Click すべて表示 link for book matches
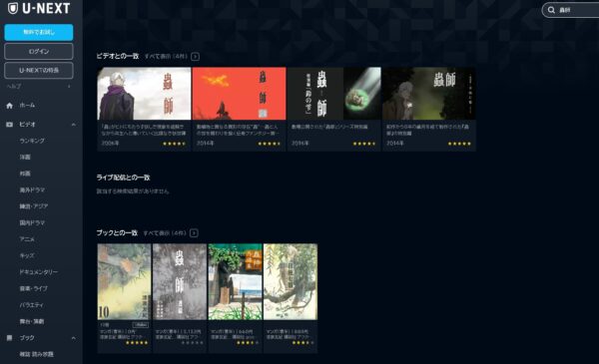Image resolution: width=599 pixels, height=364 pixels. pyautogui.click(x=165, y=232)
